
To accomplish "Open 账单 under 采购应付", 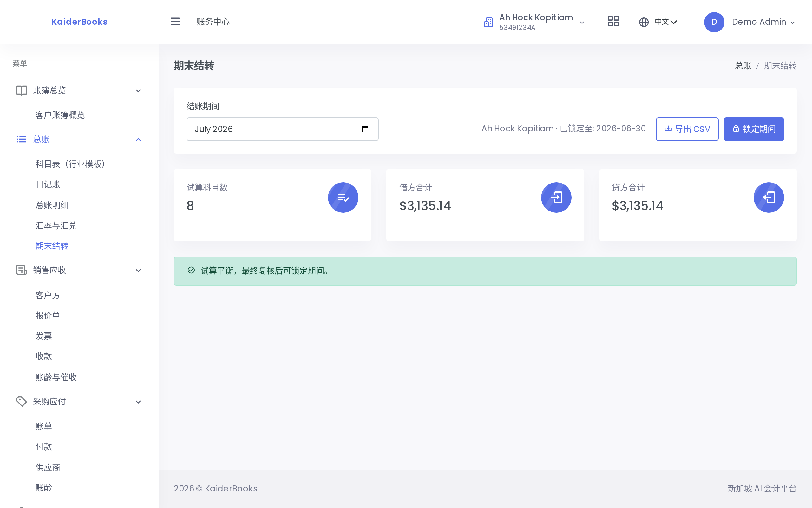I will 44,426.
